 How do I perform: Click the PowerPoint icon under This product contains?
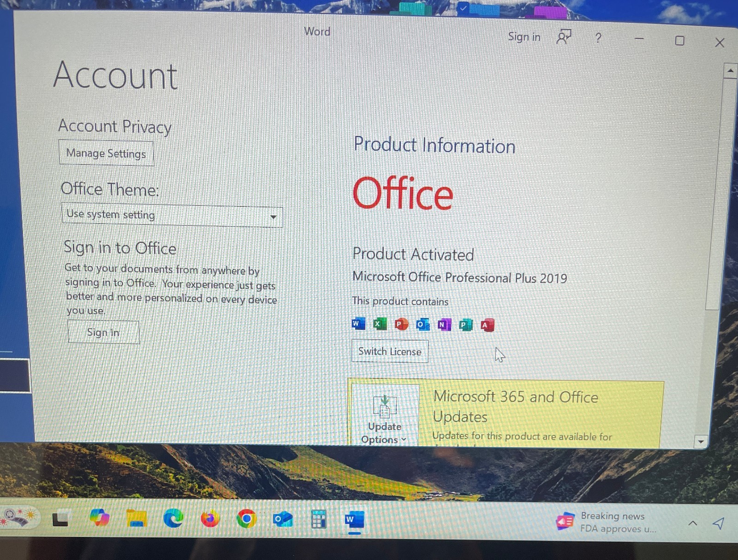point(401,324)
